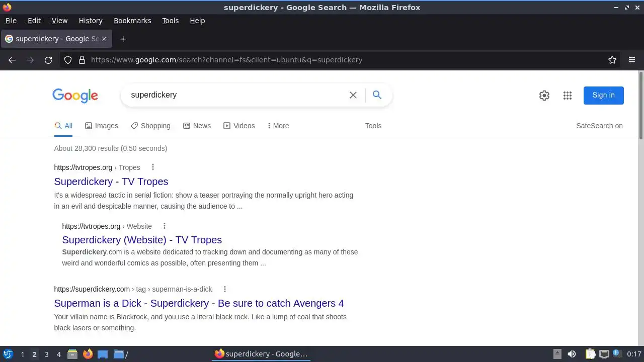
Task: Open Google quick settings gear
Action: (x=544, y=96)
